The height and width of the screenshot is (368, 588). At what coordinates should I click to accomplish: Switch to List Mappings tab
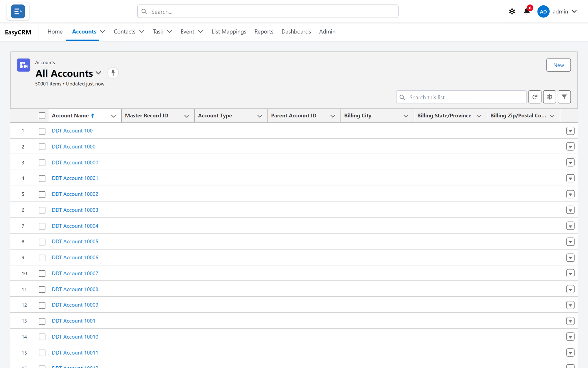pos(229,31)
